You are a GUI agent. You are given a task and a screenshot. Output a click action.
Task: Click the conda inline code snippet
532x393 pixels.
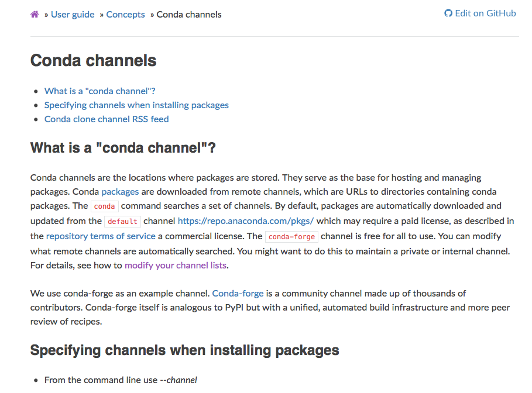point(104,206)
